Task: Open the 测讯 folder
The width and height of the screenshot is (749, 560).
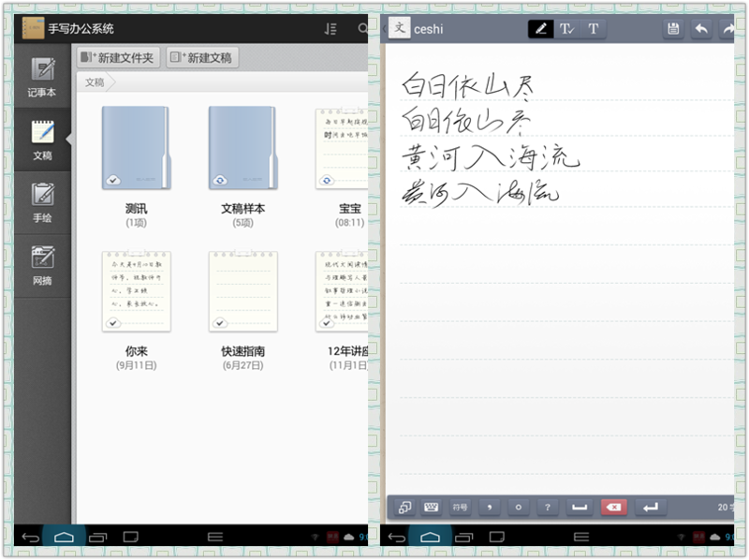Action: pyautogui.click(x=136, y=148)
